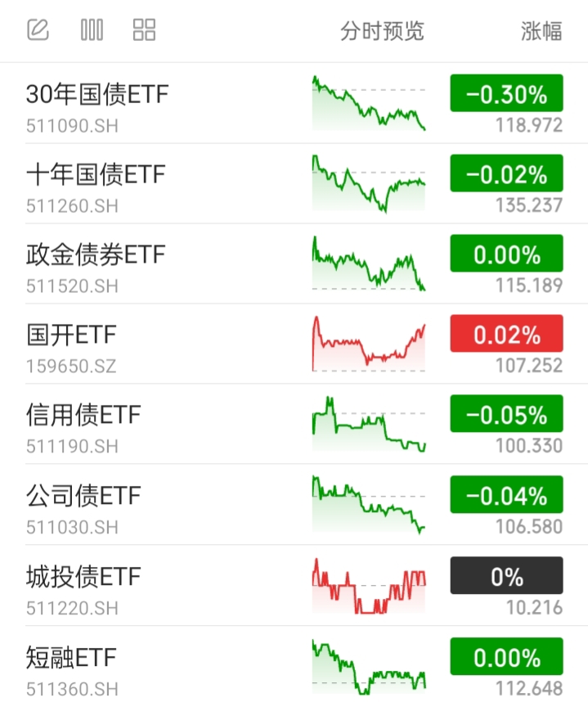Open 信用债ETF 511190.SH entry
The width and height of the screenshot is (588, 702).
click(x=294, y=424)
